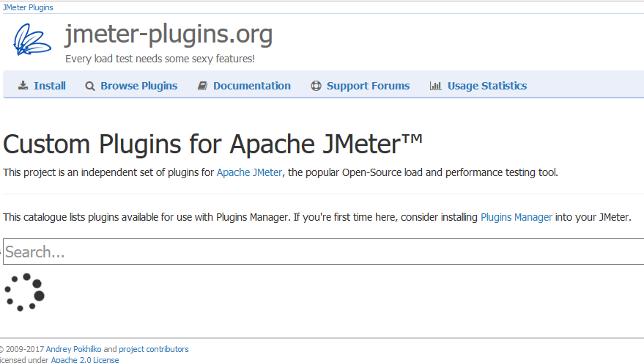
Task: Focus the plugin Search field
Action: pyautogui.click(x=324, y=252)
